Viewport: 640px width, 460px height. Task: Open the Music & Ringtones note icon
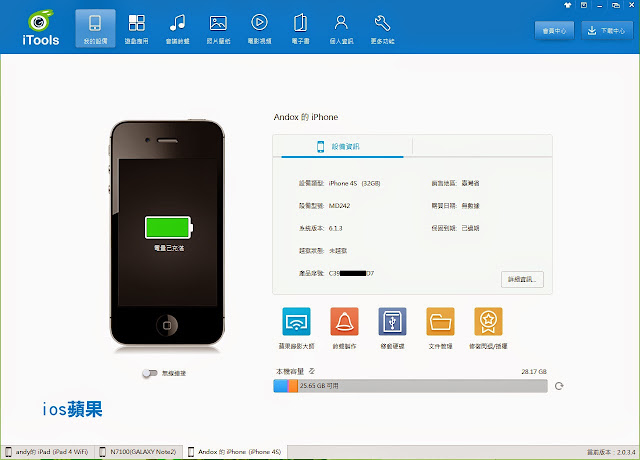tap(178, 29)
